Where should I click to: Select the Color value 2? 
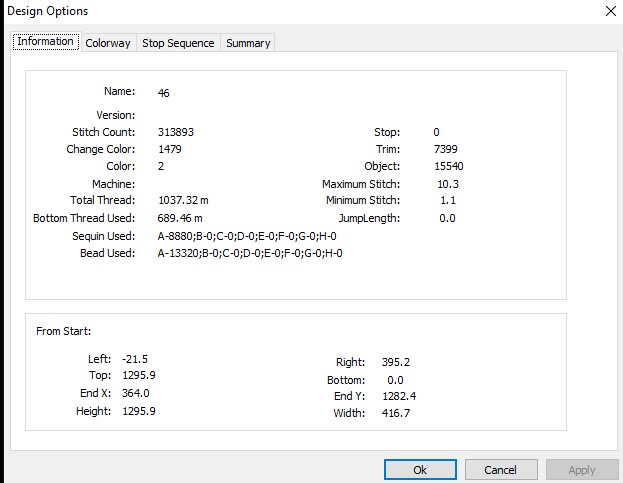tap(161, 166)
